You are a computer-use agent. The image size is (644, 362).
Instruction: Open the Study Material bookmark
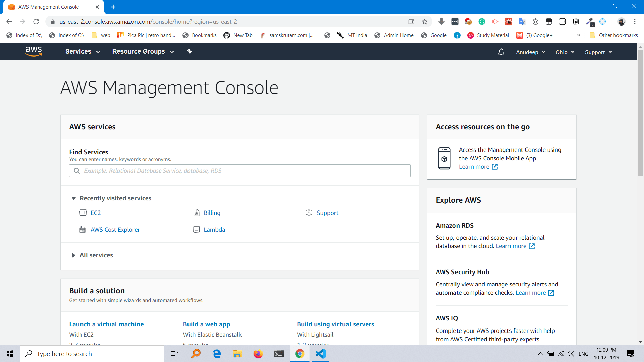tap(488, 35)
